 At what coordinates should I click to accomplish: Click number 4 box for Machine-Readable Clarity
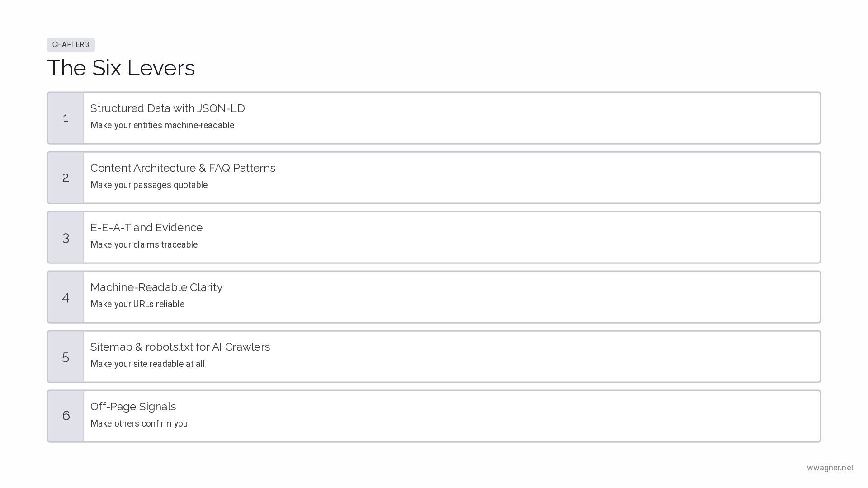click(66, 297)
